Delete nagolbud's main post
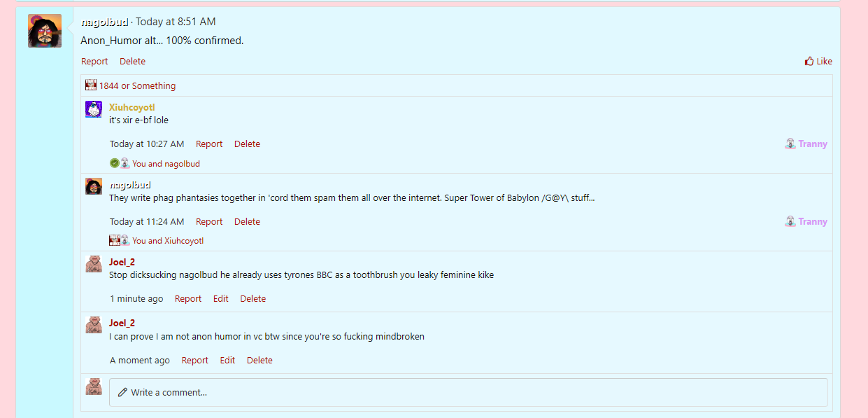Image resolution: width=868 pixels, height=418 pixels. click(132, 61)
